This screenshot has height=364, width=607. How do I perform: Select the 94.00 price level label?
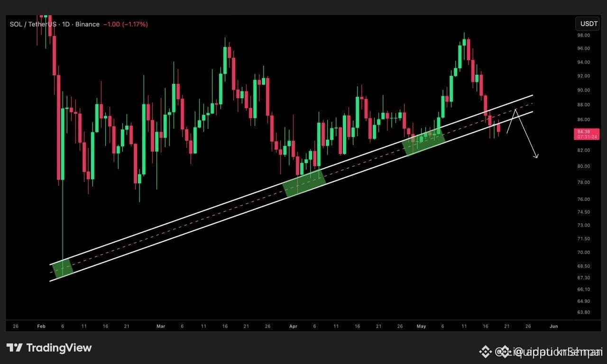tap(583, 62)
